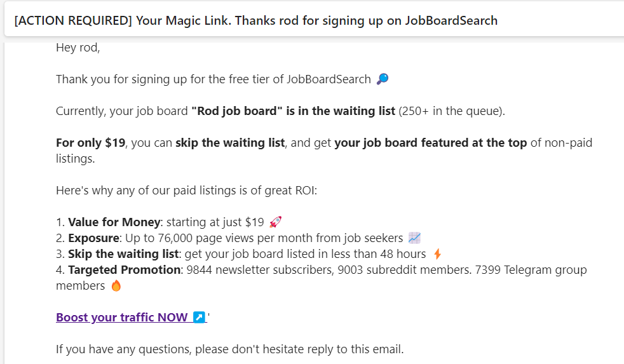
Task: Click the rocket emoji after "just $19"
Action: click(275, 222)
